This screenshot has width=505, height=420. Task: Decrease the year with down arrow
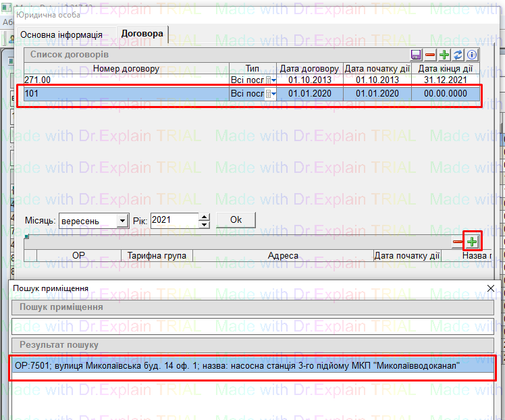[204, 224]
